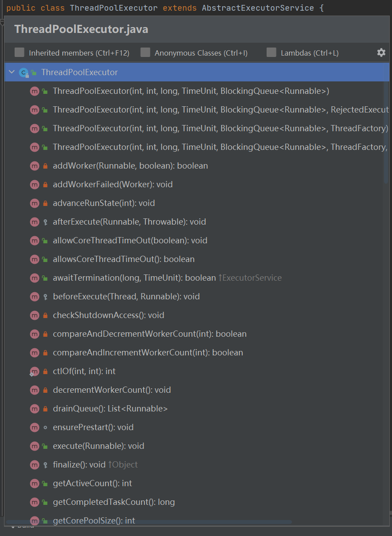This screenshot has width=392, height=536.
Task: Jump to awaitTermination(long, TimeUnit) method
Action: tap(134, 278)
